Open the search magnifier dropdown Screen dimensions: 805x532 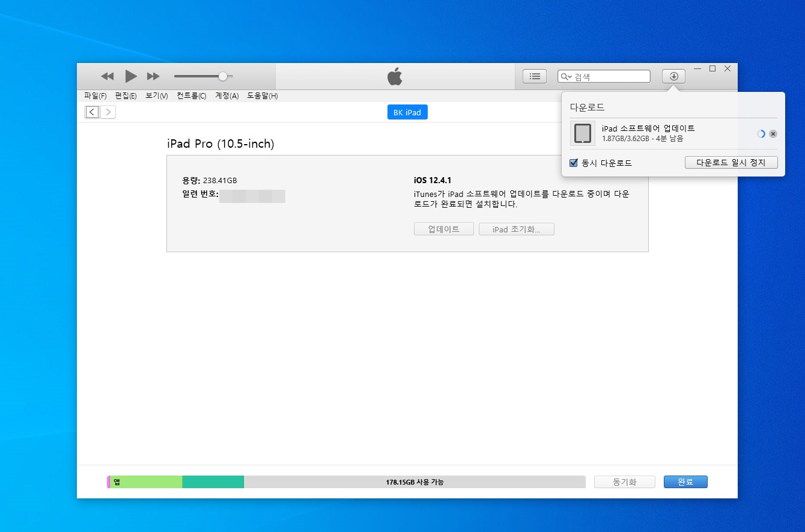567,76
